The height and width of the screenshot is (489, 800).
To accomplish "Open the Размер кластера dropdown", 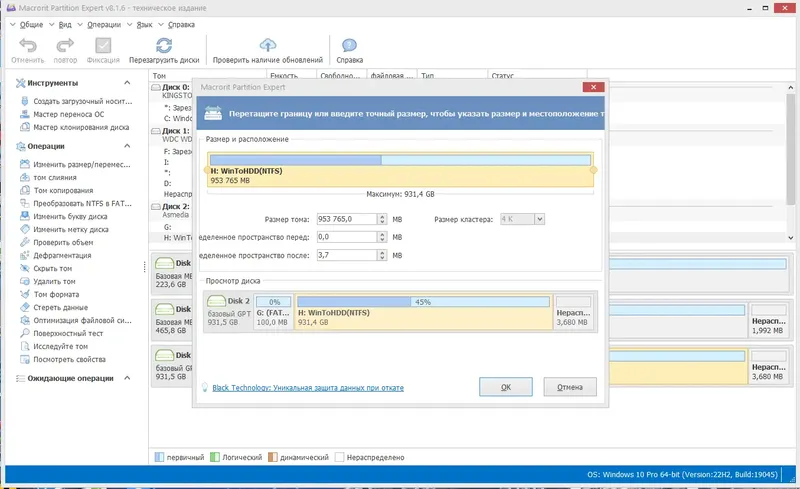I will (539, 219).
